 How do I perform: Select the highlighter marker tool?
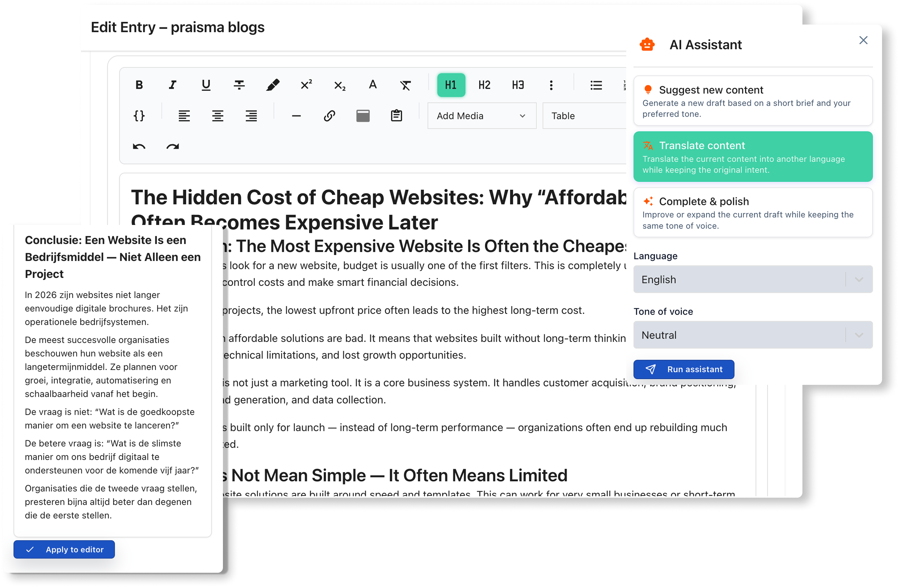[x=273, y=85]
